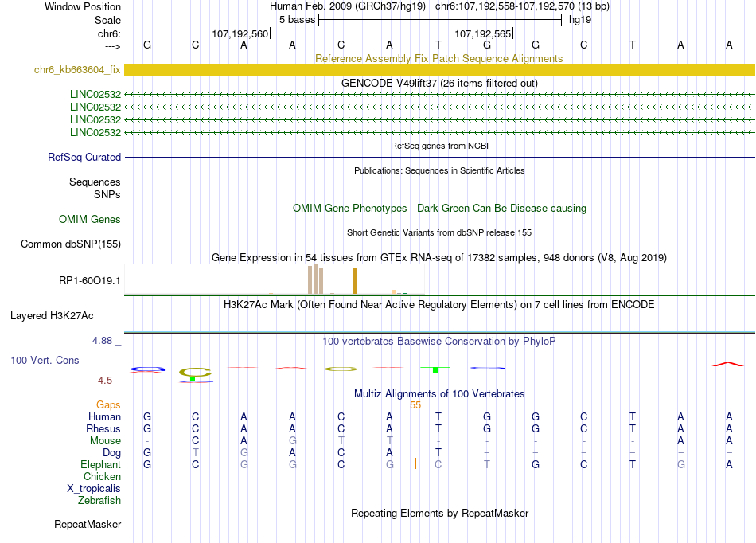Click the OMIM Gene Phenotypes track title
Viewport: 756px width, 543px height.
point(439,209)
